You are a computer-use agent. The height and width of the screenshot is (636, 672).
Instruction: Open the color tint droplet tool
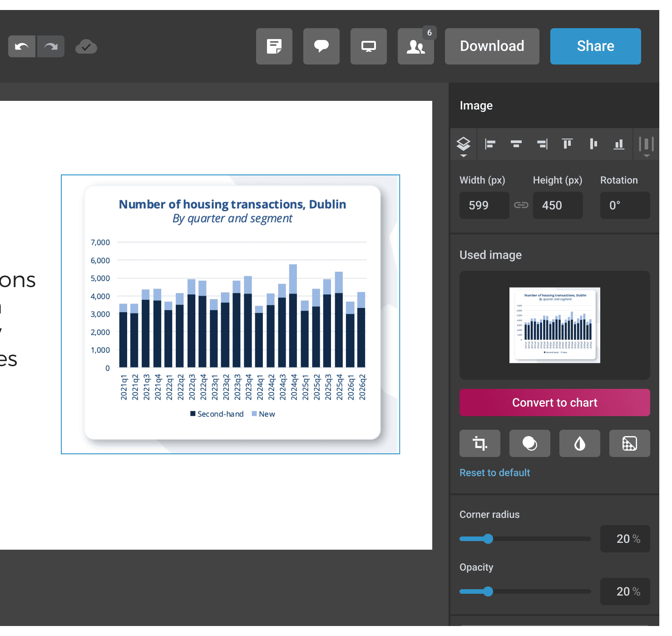point(580,443)
